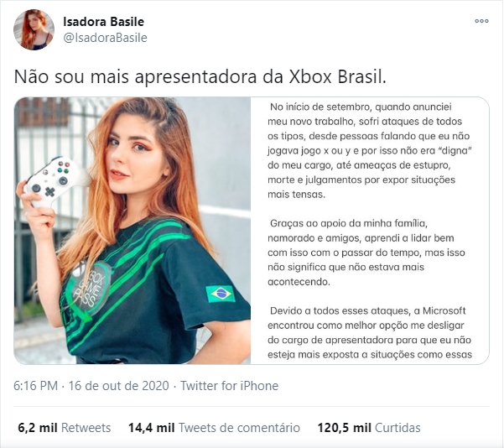504x448 pixels.
Task: Click the paragraph starting No início de setembro
Action: point(370,150)
